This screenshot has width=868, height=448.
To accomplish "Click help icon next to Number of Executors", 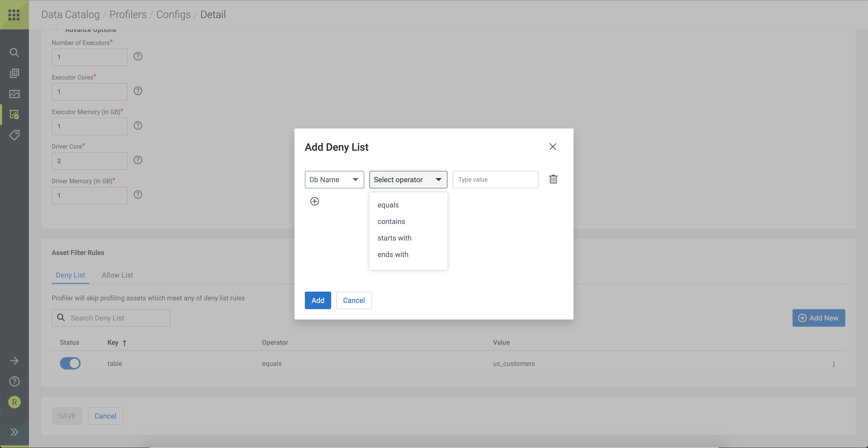I will tap(138, 57).
